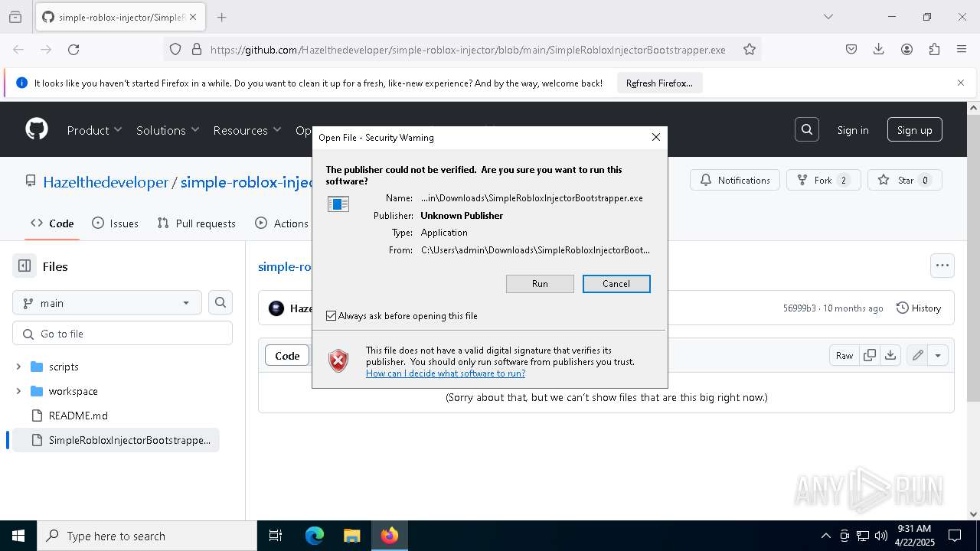Click Run in security warning dialog

point(540,283)
